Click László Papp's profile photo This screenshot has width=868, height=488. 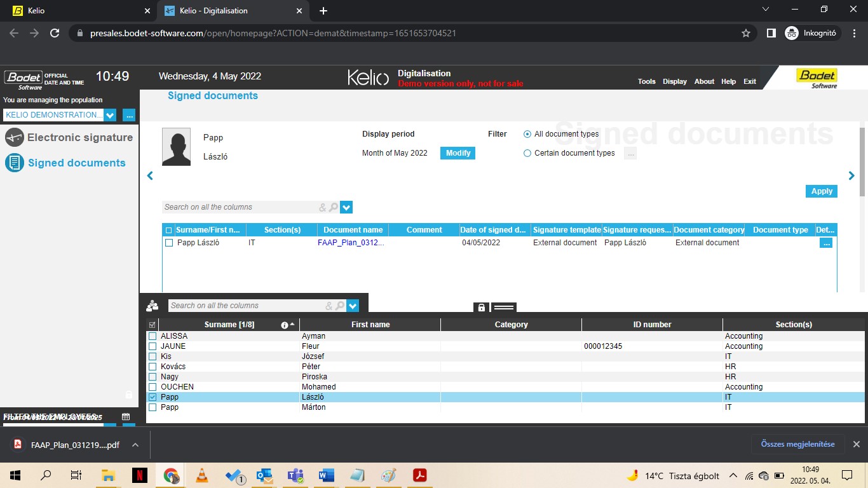(176, 147)
